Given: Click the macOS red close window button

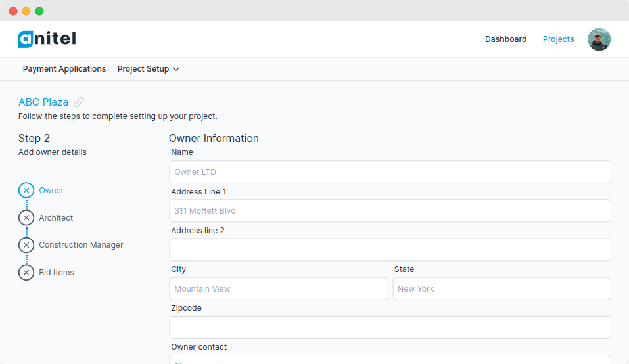Looking at the screenshot, I should [13, 11].
